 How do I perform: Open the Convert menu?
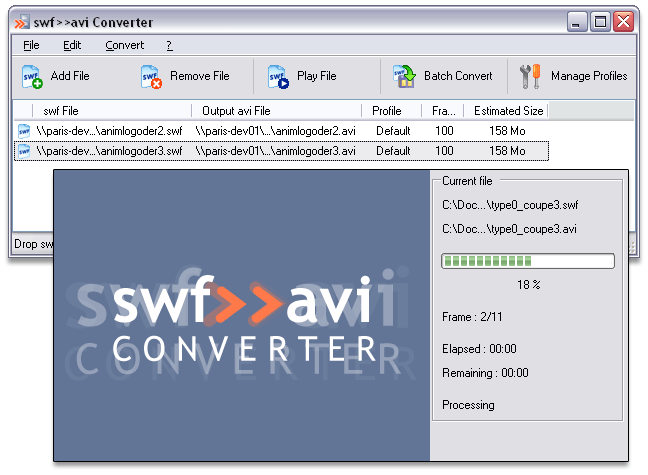pos(124,45)
